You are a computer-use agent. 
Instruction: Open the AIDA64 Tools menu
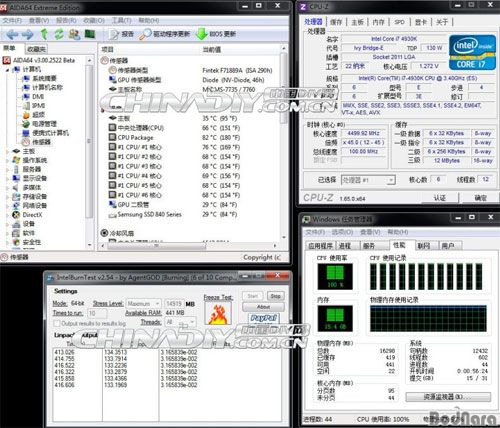tap(121, 21)
